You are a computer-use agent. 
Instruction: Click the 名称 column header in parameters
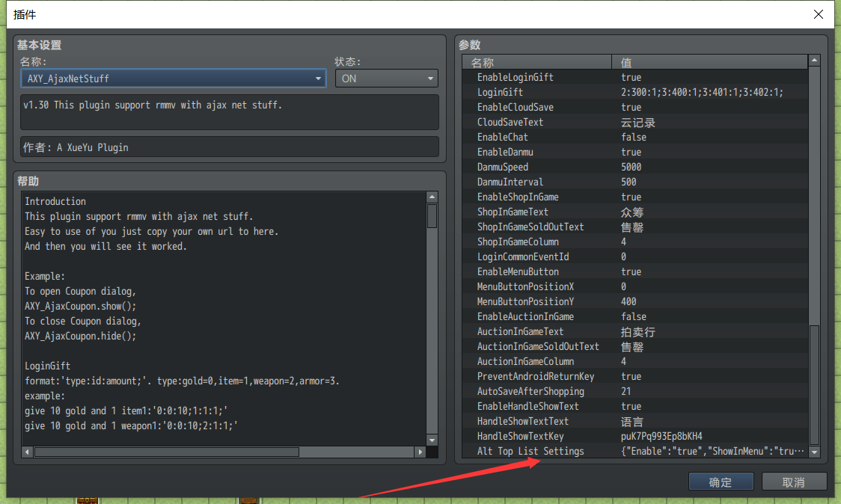[x=537, y=62]
